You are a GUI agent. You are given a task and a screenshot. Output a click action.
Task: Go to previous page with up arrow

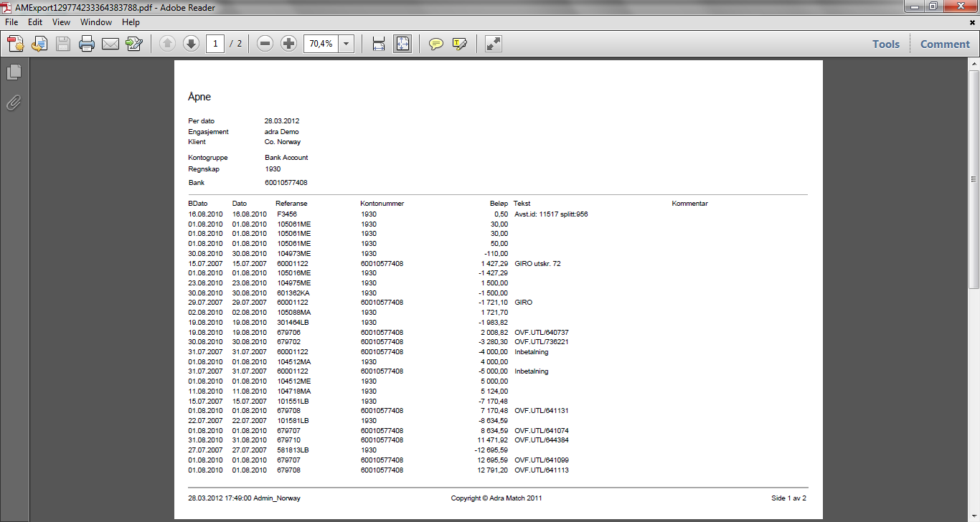pos(167,44)
